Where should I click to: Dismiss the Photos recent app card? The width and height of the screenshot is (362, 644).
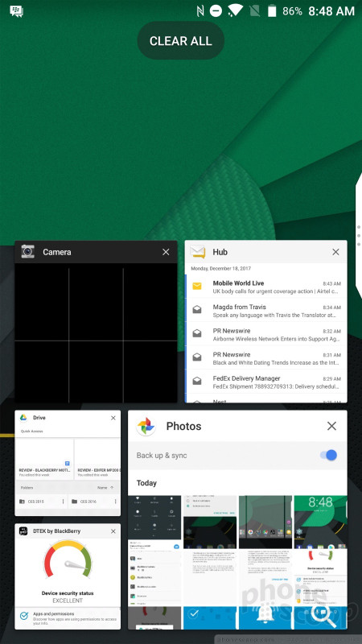331,426
